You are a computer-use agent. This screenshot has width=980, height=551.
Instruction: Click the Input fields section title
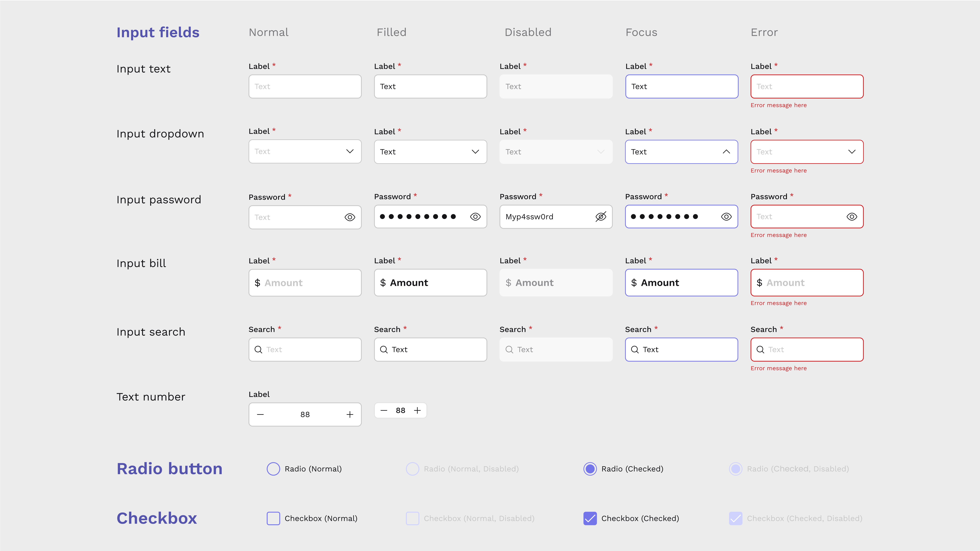[x=158, y=32]
